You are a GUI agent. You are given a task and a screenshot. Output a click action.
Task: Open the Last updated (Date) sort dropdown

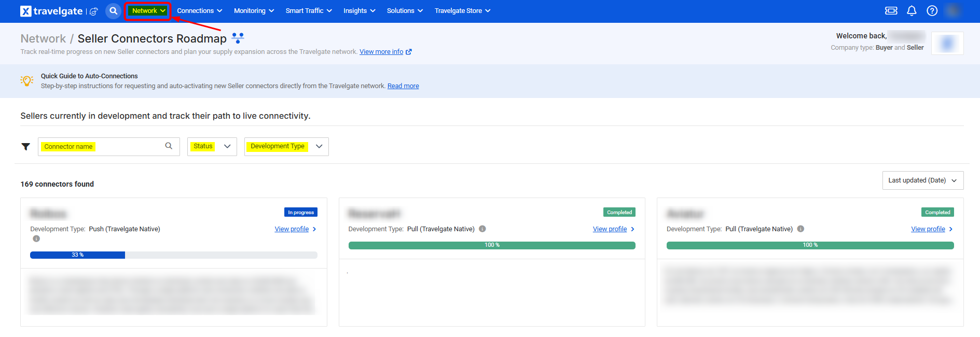coord(923,180)
